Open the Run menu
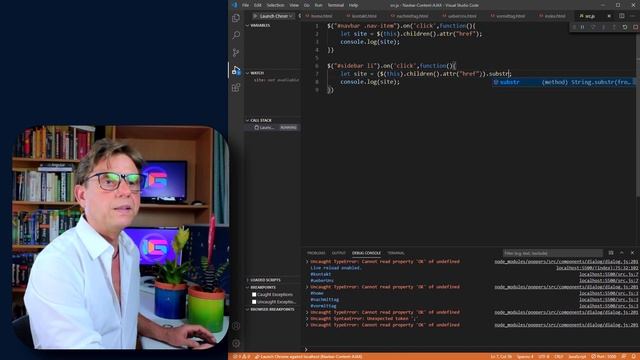Screen dimensions: 640x360 tap(318, 5)
